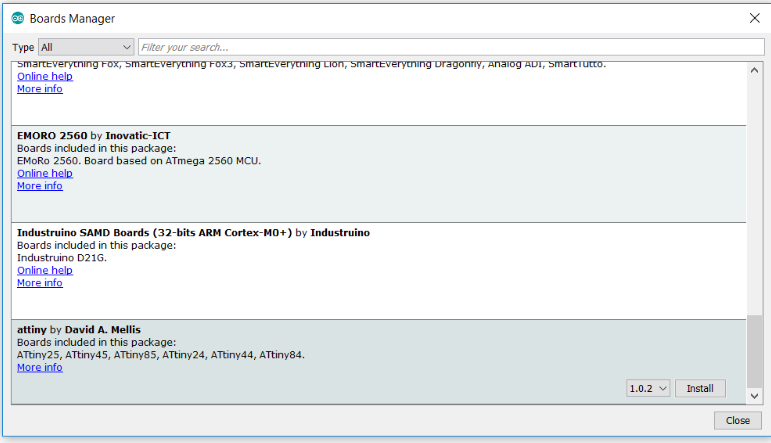This screenshot has width=771, height=443.
Task: Select attiny by David A. Mellis title
Action: click(x=79, y=329)
